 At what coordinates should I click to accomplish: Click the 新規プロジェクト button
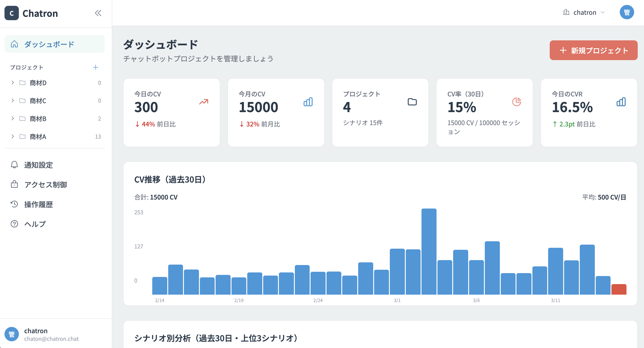(593, 50)
